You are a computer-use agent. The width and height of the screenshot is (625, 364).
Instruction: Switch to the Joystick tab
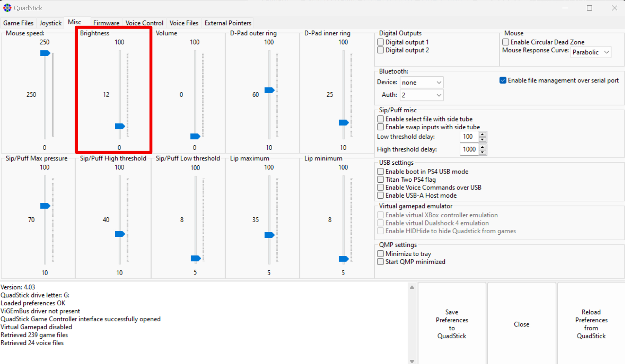click(50, 23)
